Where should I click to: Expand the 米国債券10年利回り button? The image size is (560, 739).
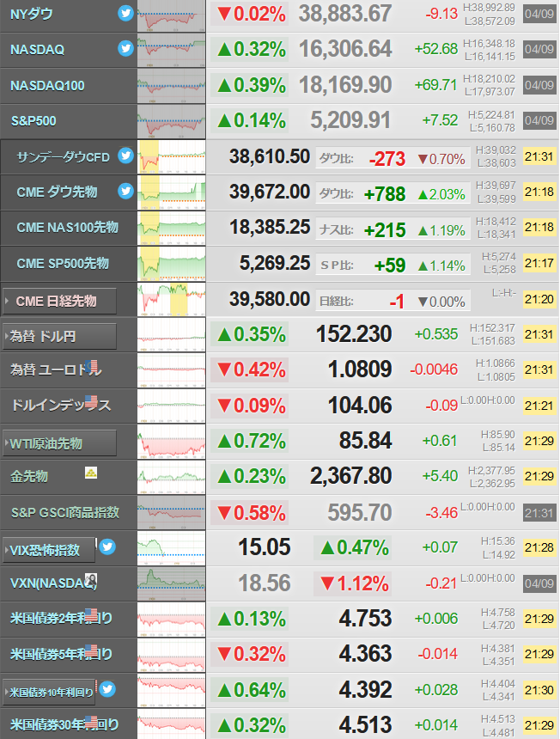tap(49, 692)
